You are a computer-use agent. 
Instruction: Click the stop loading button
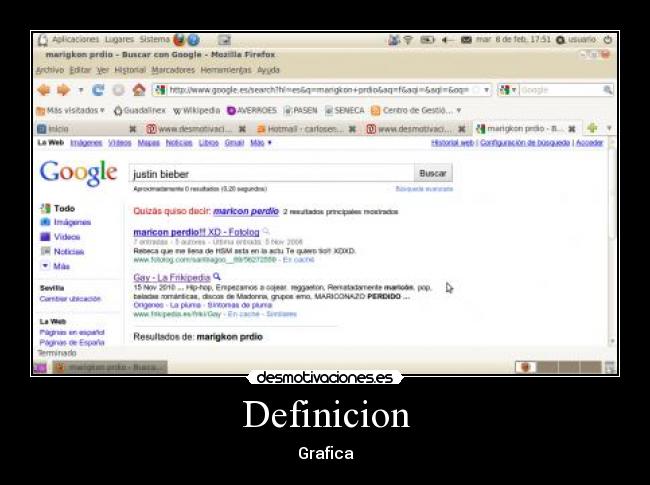119,90
